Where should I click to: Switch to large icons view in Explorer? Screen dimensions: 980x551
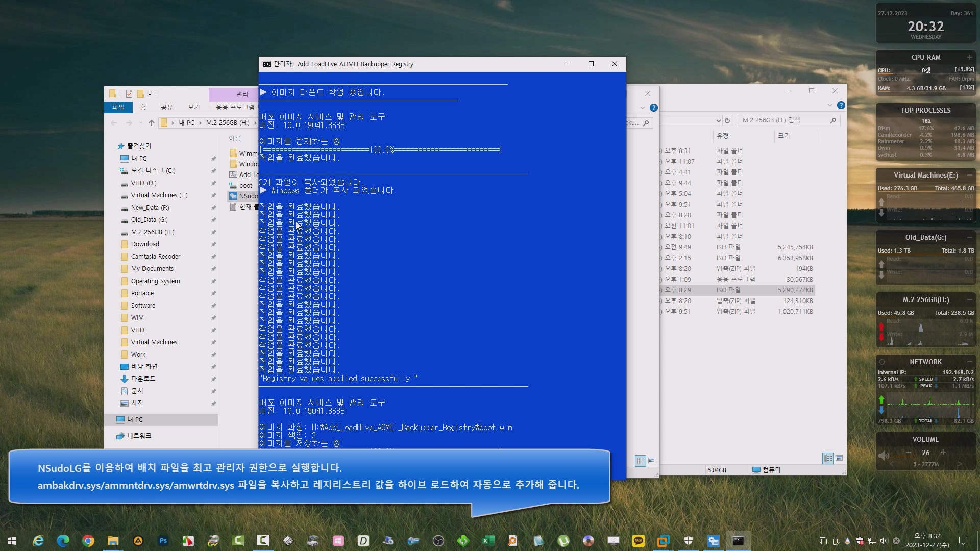coord(839,458)
